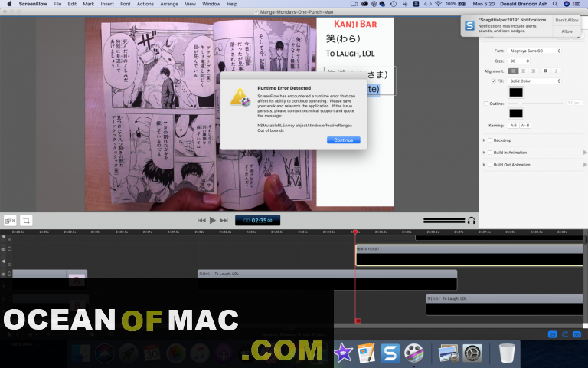This screenshot has width=588, height=368.
Task: Open the Mark menu
Action: [x=89, y=4]
